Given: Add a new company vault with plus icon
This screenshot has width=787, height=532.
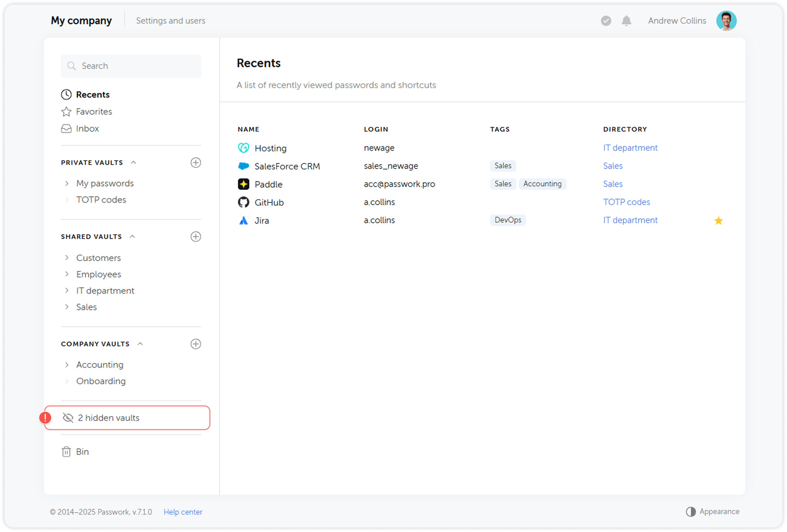Looking at the screenshot, I should (196, 344).
